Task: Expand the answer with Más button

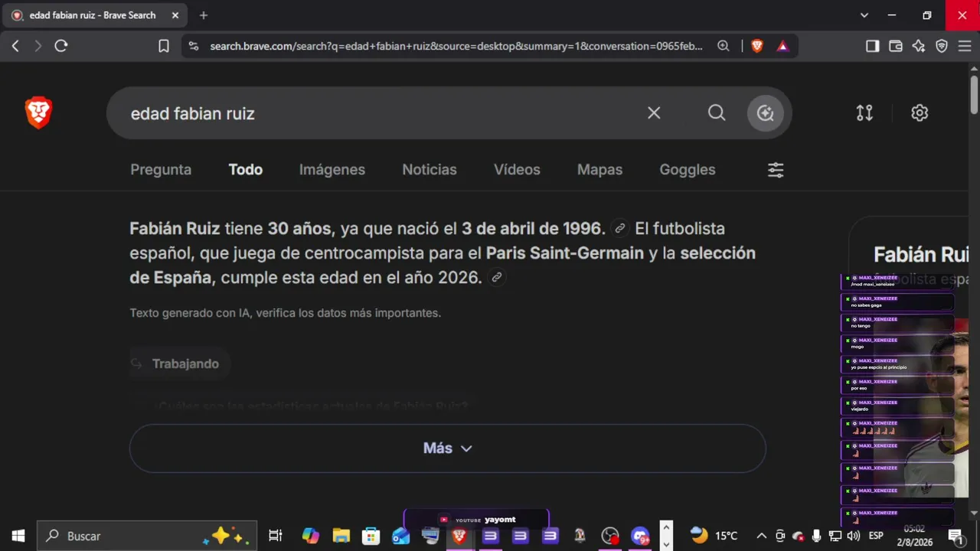Action: tap(448, 448)
